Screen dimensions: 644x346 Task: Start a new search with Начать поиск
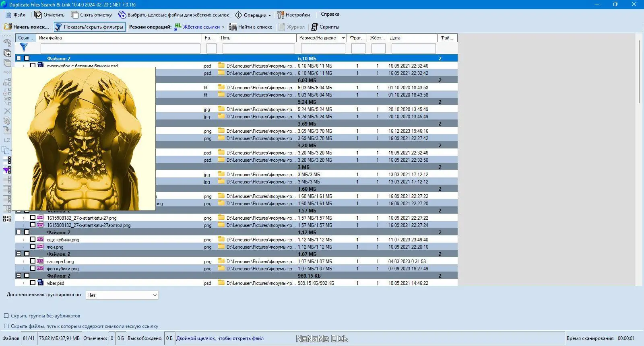click(27, 27)
